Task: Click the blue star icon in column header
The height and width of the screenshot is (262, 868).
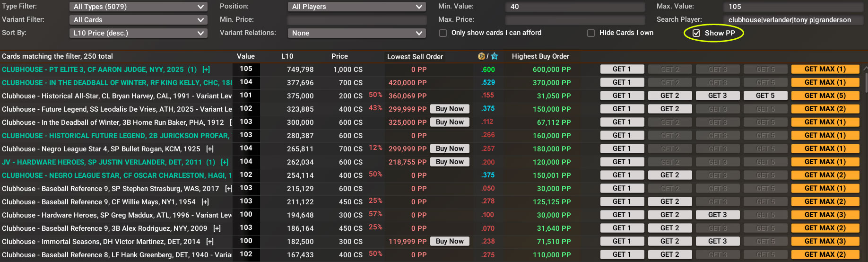Action: 495,56
